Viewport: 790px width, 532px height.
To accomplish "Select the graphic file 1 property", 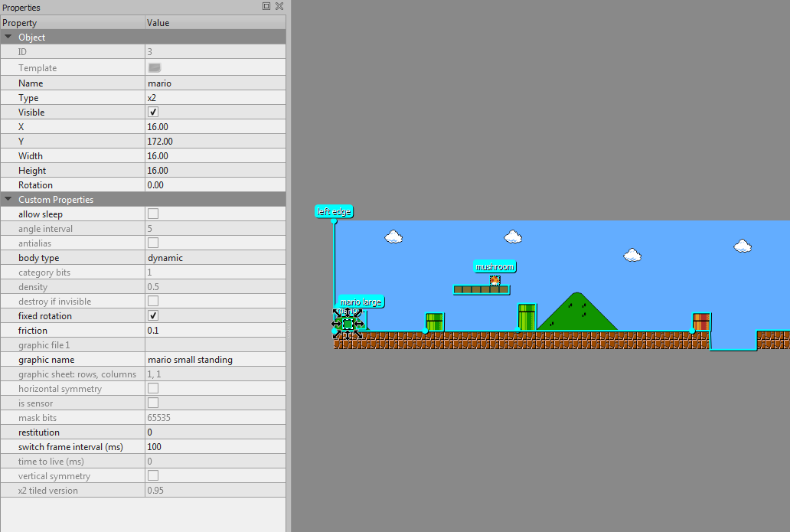I will (x=143, y=345).
